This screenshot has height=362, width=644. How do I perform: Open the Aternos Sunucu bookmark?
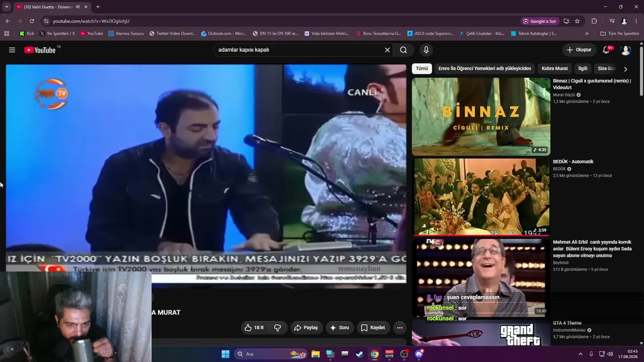click(x=126, y=34)
